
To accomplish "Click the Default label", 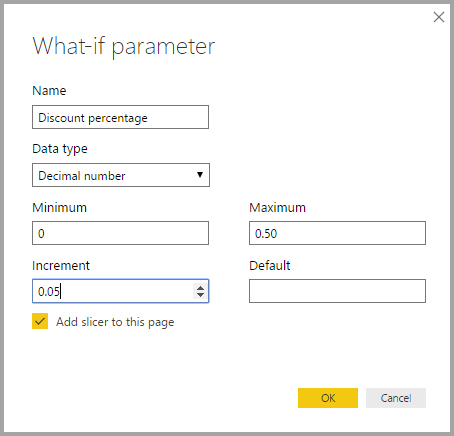I will [x=270, y=266].
